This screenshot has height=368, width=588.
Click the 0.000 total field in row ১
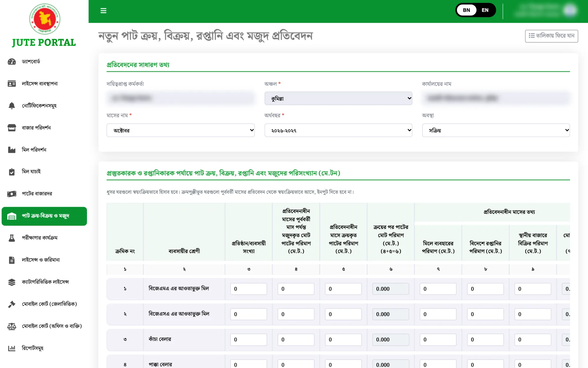(391, 289)
